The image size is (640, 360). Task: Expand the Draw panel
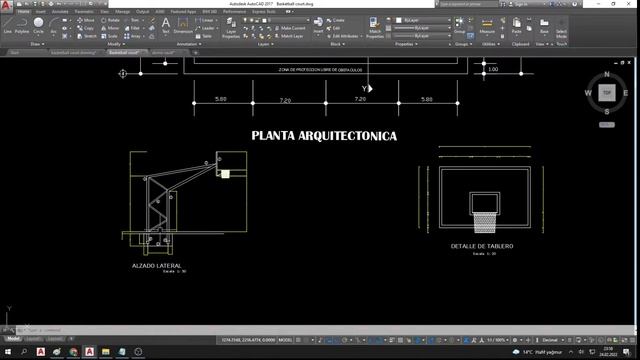[37, 44]
